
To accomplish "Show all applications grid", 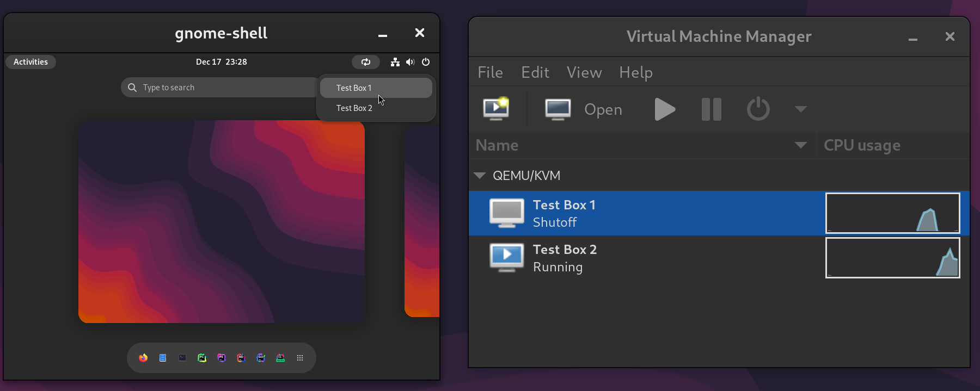I will click(x=300, y=358).
